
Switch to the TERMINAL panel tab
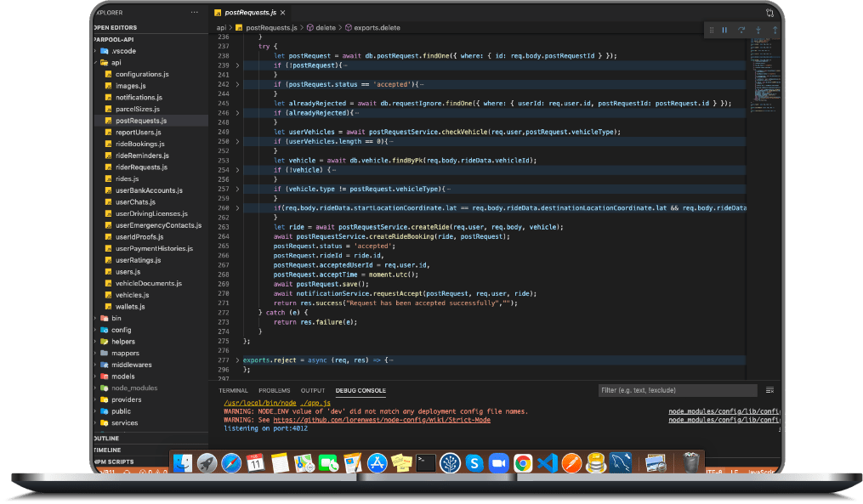click(233, 391)
